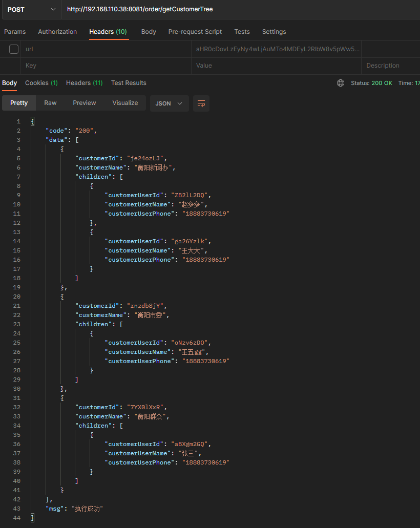The image size is (420, 528).
Task: Click customerName value "衡阳新闻办"
Action: [x=153, y=167]
